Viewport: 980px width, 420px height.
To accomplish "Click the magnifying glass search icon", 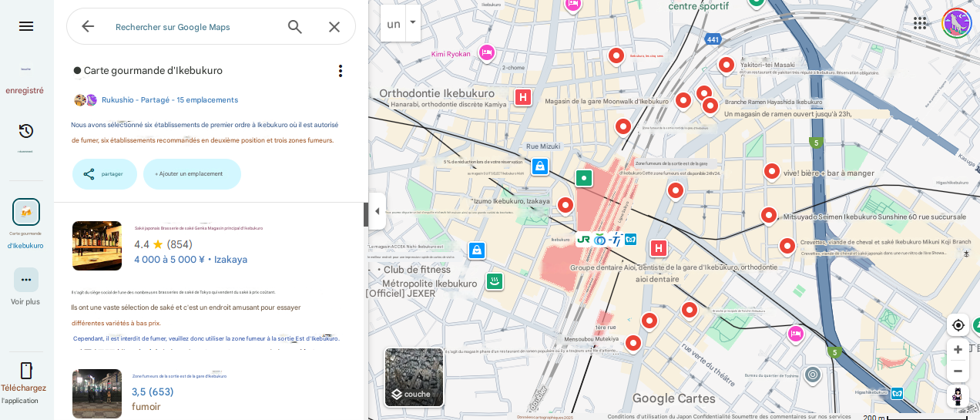I will (x=295, y=27).
